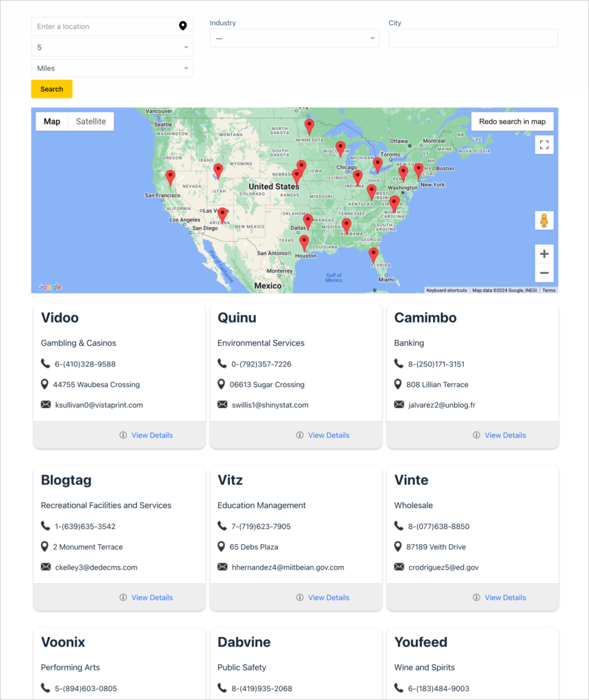
Task: Open View Details for Vidoo
Action: click(x=152, y=435)
